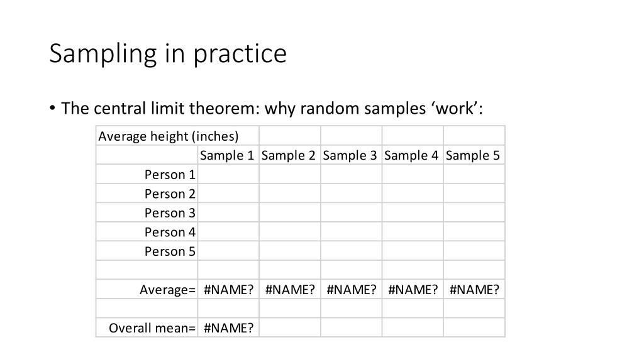Select the Sample 5 average #NAME? cell

[x=474, y=289]
